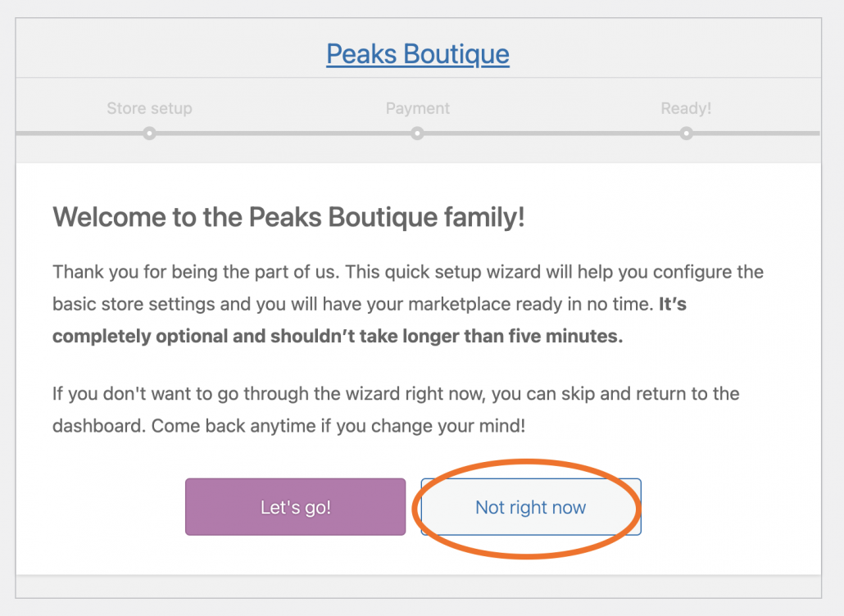
Task: Click progress line between Store setup and Payment dots
Action: (x=283, y=133)
